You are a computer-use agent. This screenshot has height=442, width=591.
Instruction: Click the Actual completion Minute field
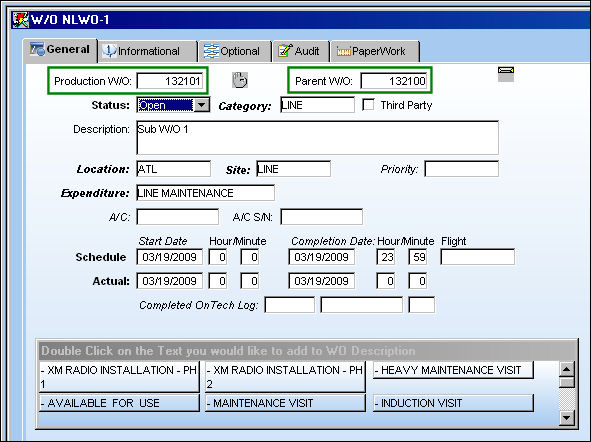pos(418,281)
